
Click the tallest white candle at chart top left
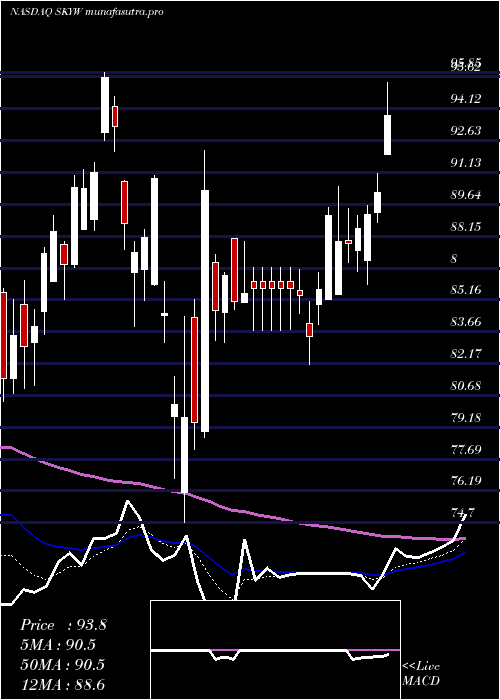[105, 105]
